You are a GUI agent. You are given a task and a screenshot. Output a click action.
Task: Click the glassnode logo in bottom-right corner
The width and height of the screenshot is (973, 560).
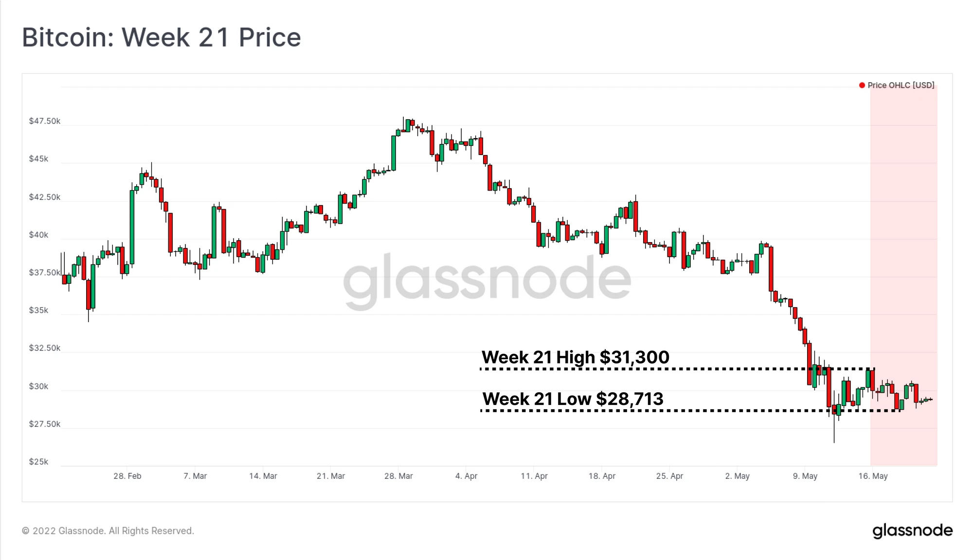pyautogui.click(x=912, y=531)
